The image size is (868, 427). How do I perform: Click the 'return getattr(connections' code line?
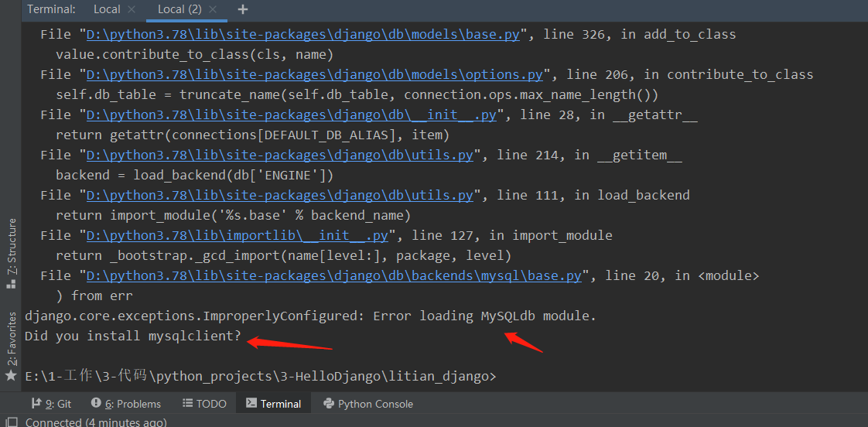click(x=252, y=135)
